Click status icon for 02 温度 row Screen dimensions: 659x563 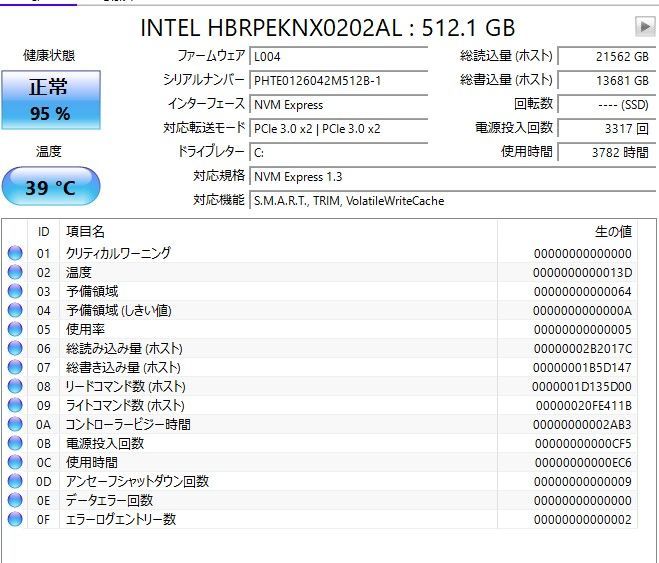click(x=15, y=272)
